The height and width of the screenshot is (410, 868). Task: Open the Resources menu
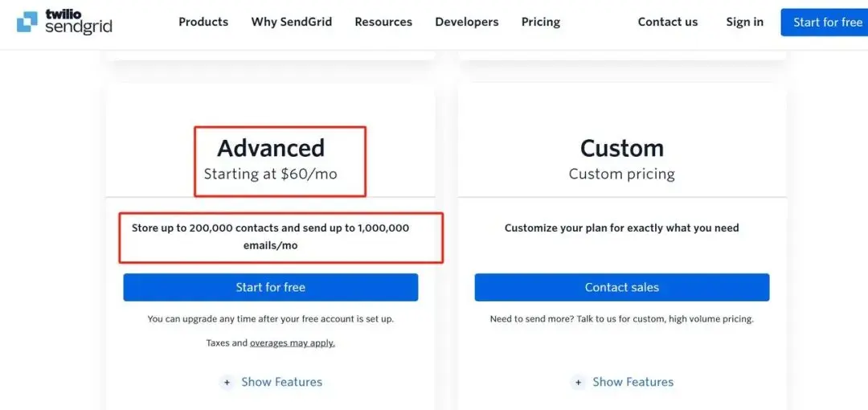click(383, 22)
